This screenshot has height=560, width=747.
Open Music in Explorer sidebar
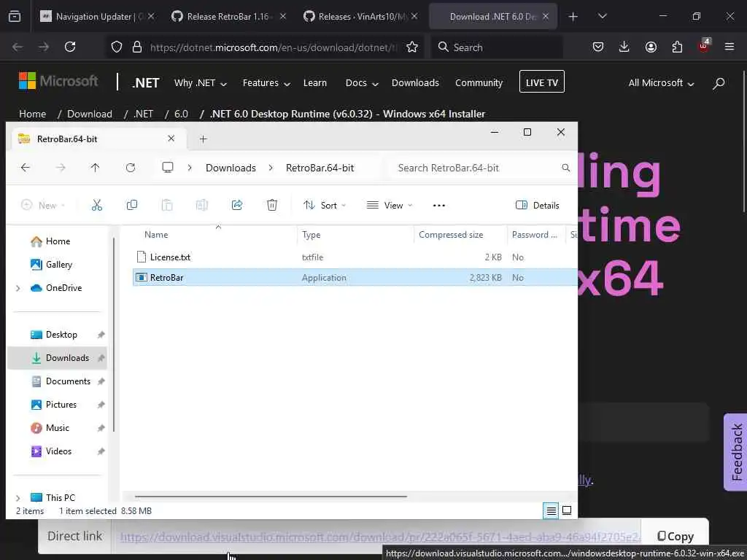57,428
